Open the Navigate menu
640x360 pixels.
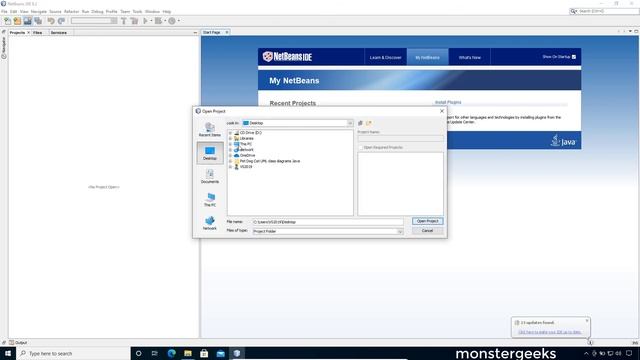39,11
